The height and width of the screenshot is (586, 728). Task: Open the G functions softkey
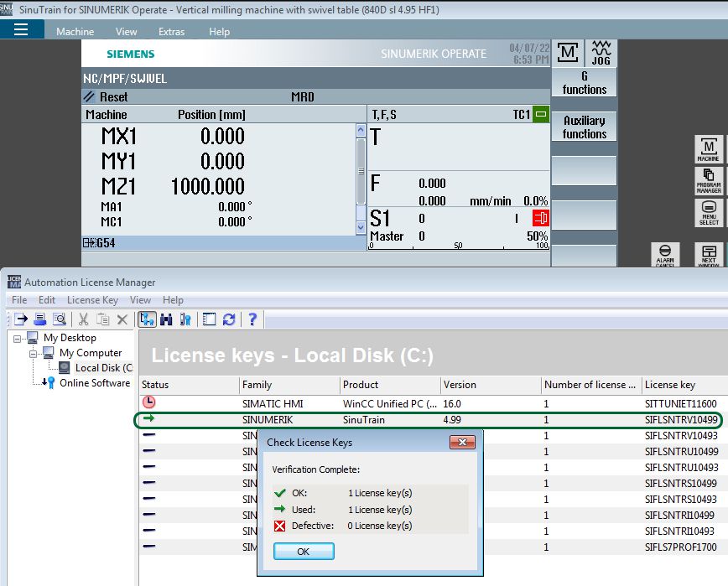pyautogui.click(x=584, y=83)
